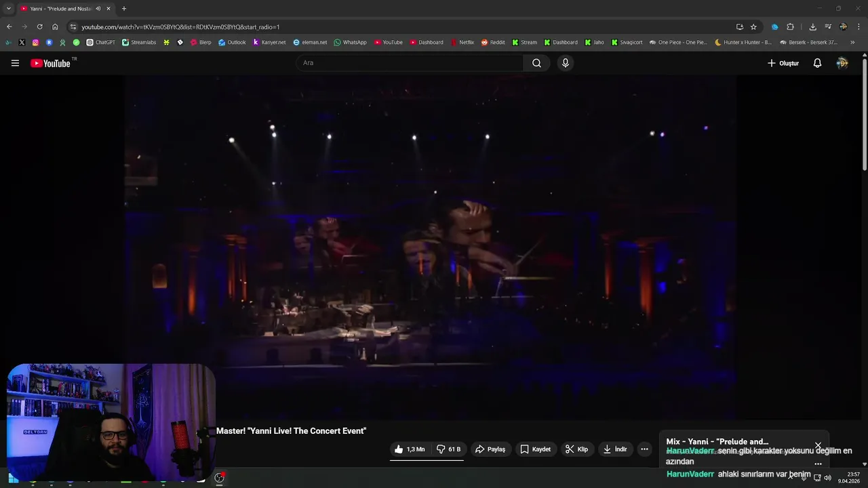
Task: Mute the tab via speaker icon
Action: (98, 9)
